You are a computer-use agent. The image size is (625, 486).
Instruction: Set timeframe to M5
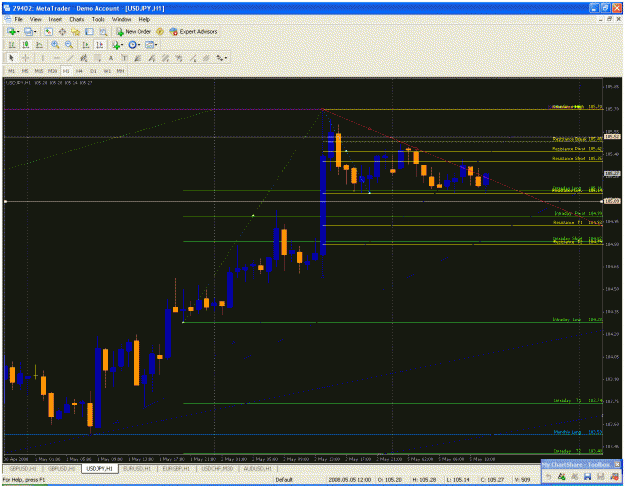click(x=25, y=71)
